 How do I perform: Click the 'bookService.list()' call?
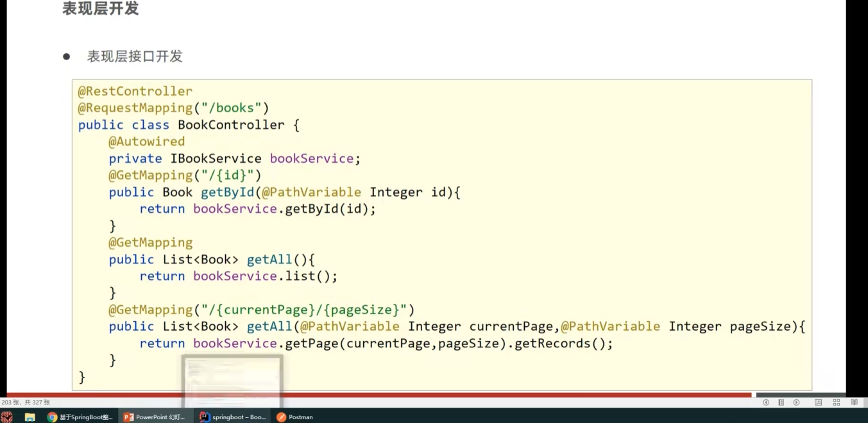(x=262, y=276)
